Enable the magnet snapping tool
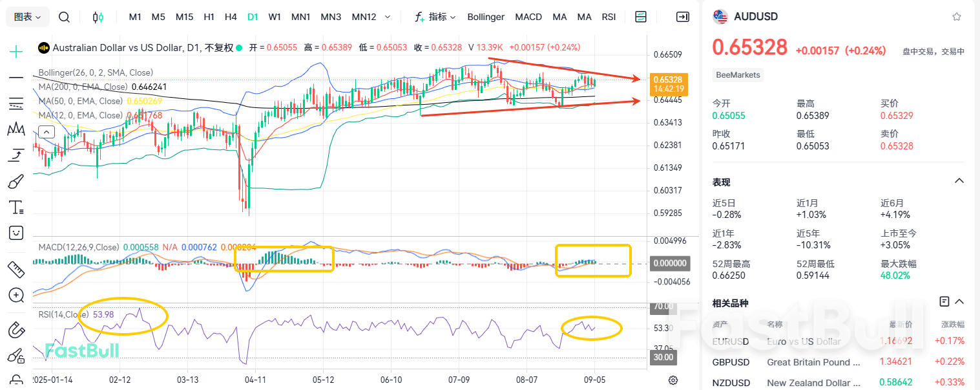Viewport: 980px width, 390px height. [x=16, y=330]
